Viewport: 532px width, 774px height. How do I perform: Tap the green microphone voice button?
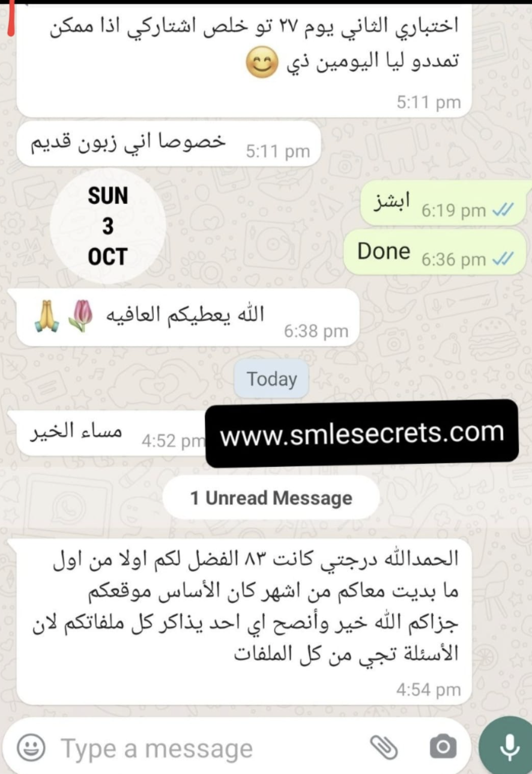point(508,746)
